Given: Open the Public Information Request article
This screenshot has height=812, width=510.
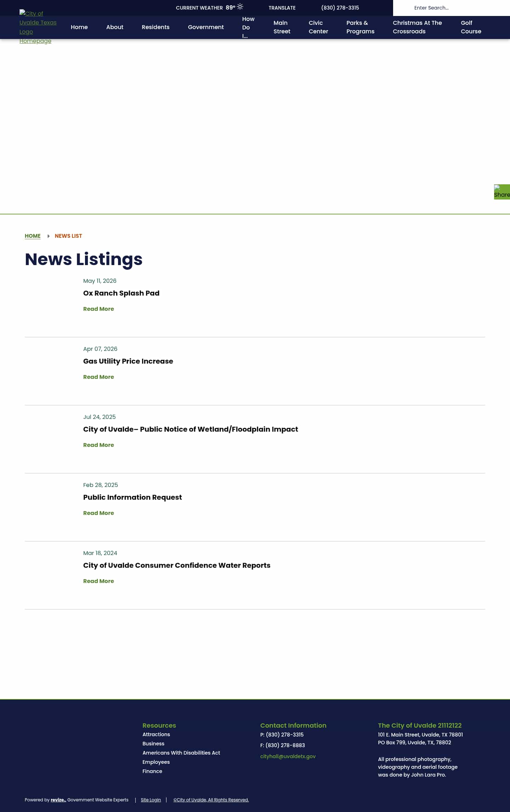Looking at the screenshot, I should 132,497.
